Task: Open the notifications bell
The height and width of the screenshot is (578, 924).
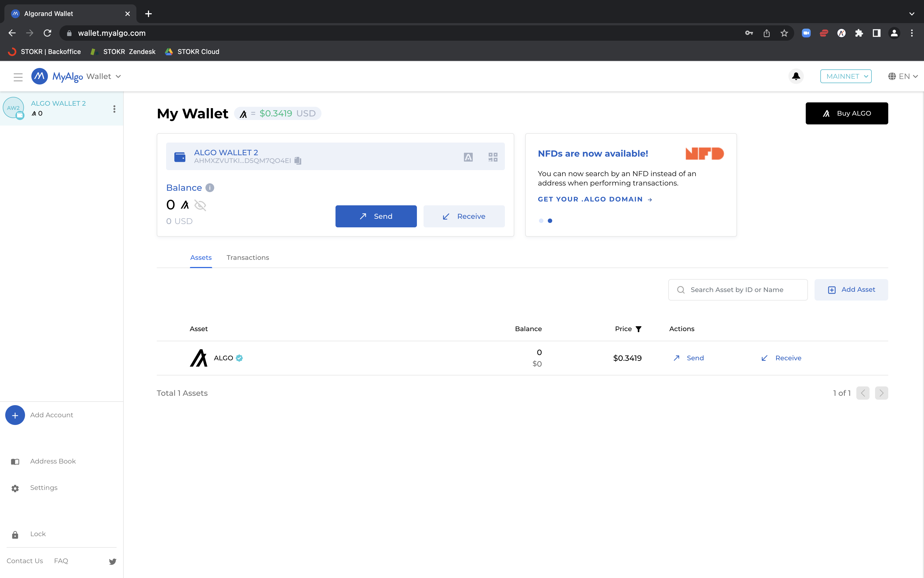Action: [x=796, y=77]
